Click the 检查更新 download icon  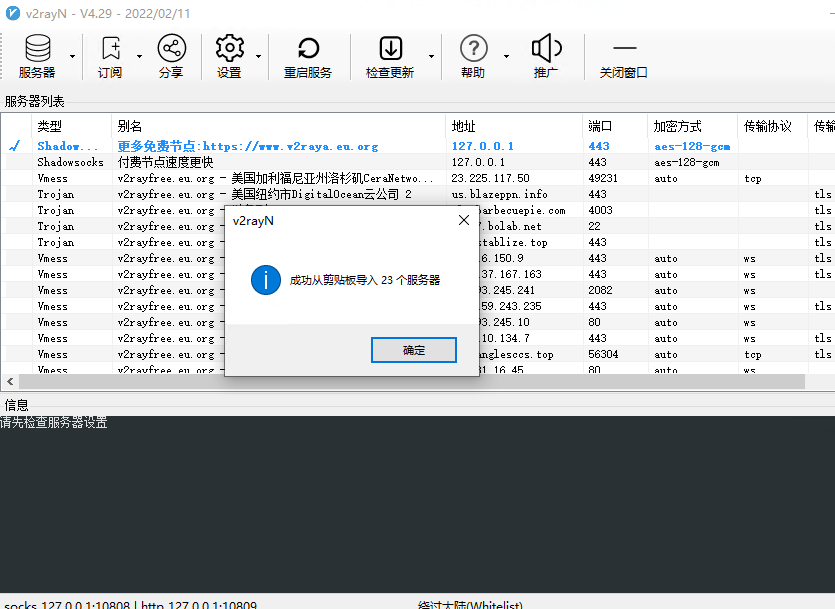pyautogui.click(x=390, y=48)
